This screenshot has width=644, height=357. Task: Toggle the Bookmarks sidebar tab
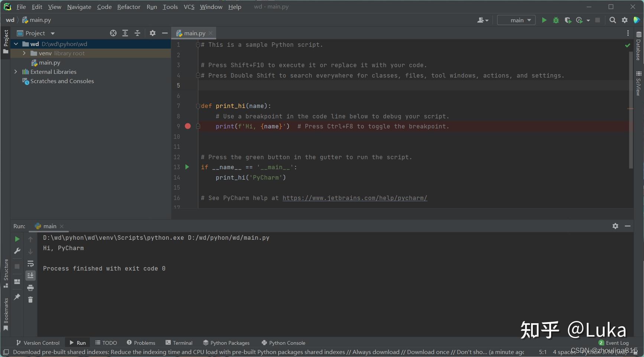pyautogui.click(x=6, y=314)
